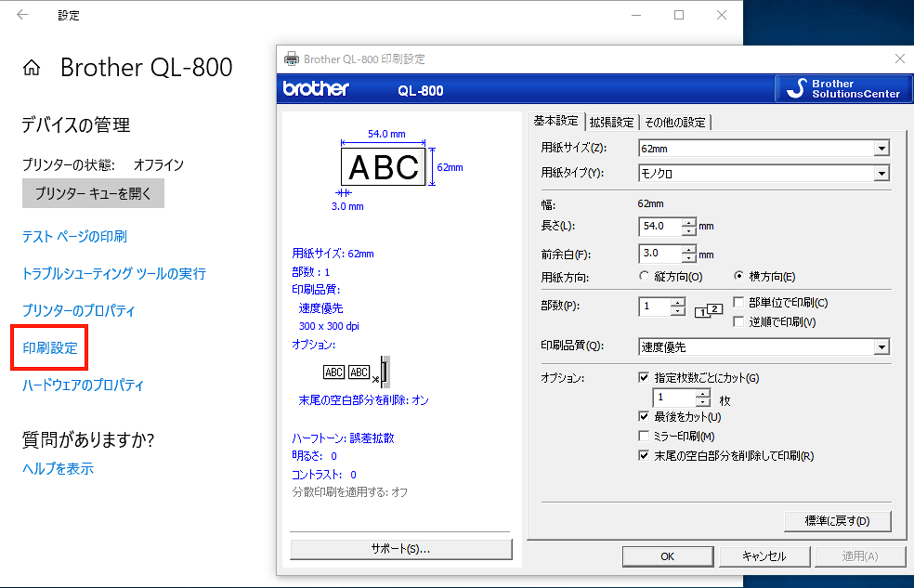Click the 長さ length input field

[659, 227]
